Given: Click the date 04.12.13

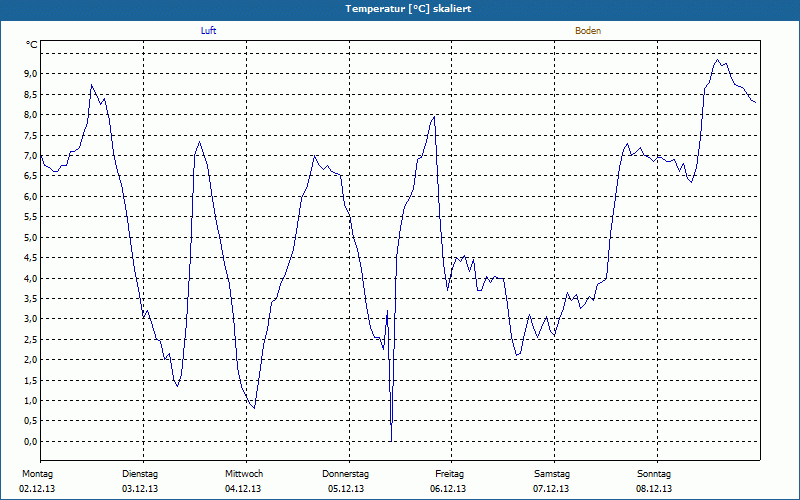Looking at the screenshot, I should (243, 489).
